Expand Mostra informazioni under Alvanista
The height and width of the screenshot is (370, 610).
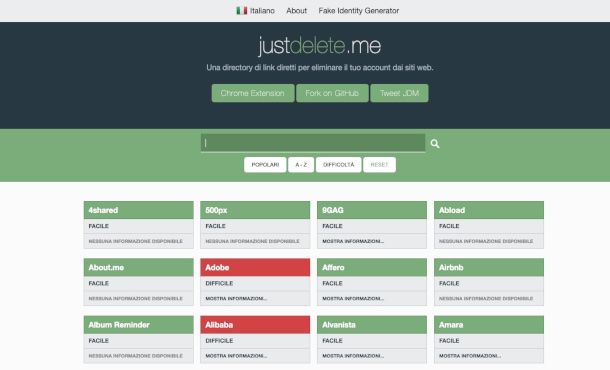pos(353,356)
